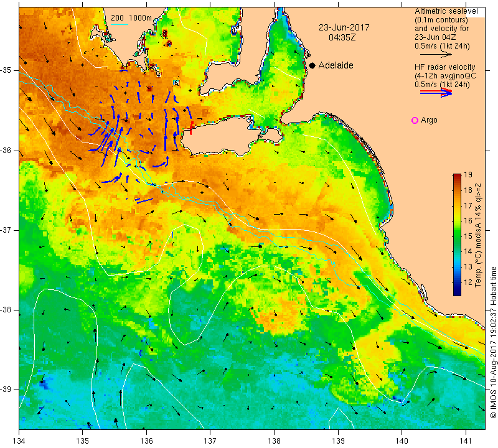Click the color bar value 12

pos(468,282)
